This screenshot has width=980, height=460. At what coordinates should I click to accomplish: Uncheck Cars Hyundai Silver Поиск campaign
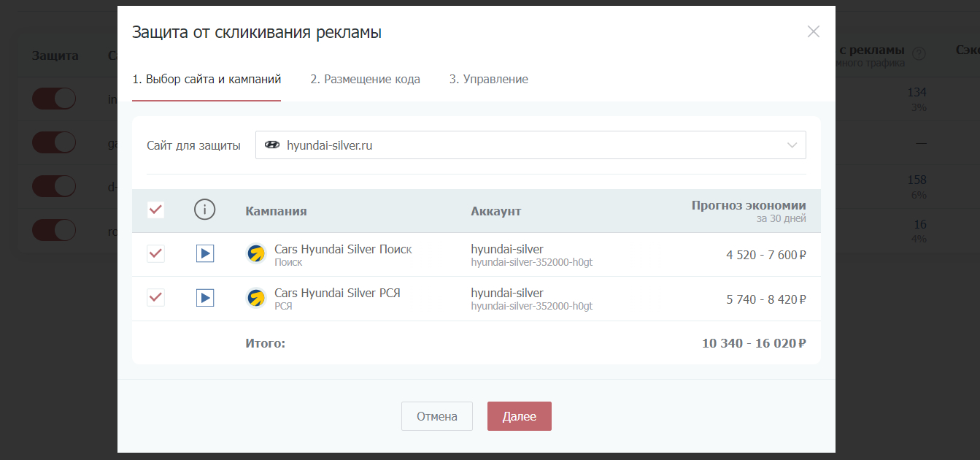tap(156, 254)
